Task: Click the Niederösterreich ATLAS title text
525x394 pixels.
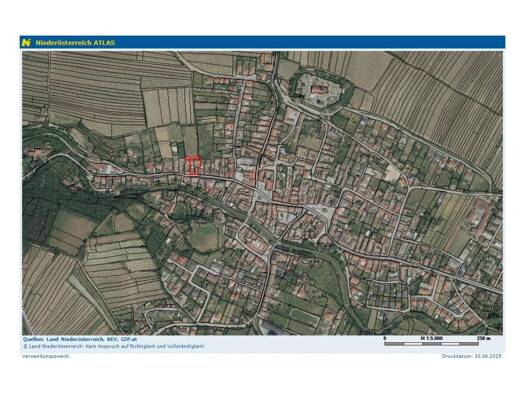Action: click(75, 43)
